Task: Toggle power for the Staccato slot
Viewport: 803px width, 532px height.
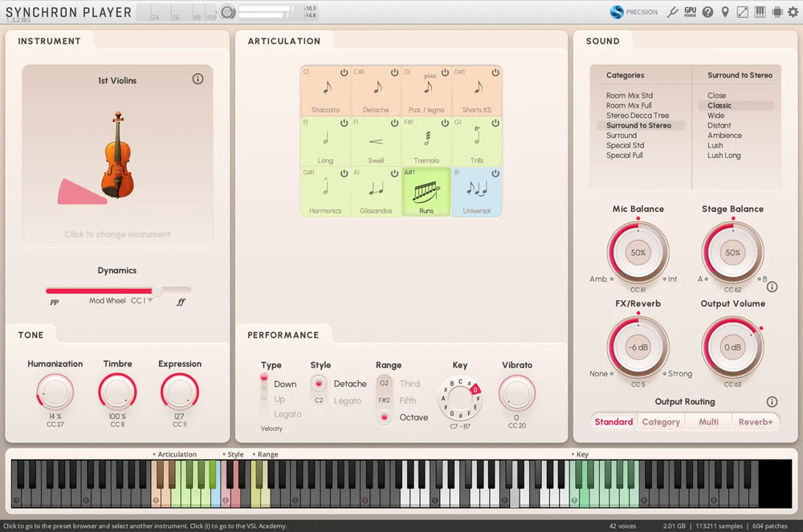Action: tap(344, 73)
